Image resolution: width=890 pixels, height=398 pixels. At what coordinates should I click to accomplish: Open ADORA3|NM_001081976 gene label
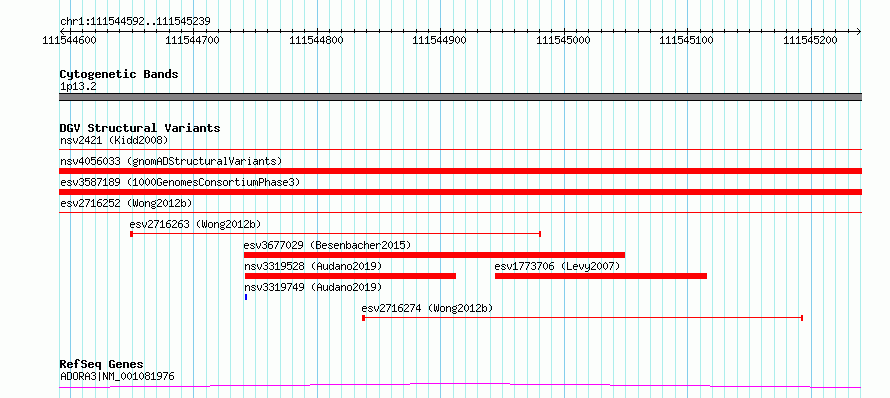pos(117,376)
